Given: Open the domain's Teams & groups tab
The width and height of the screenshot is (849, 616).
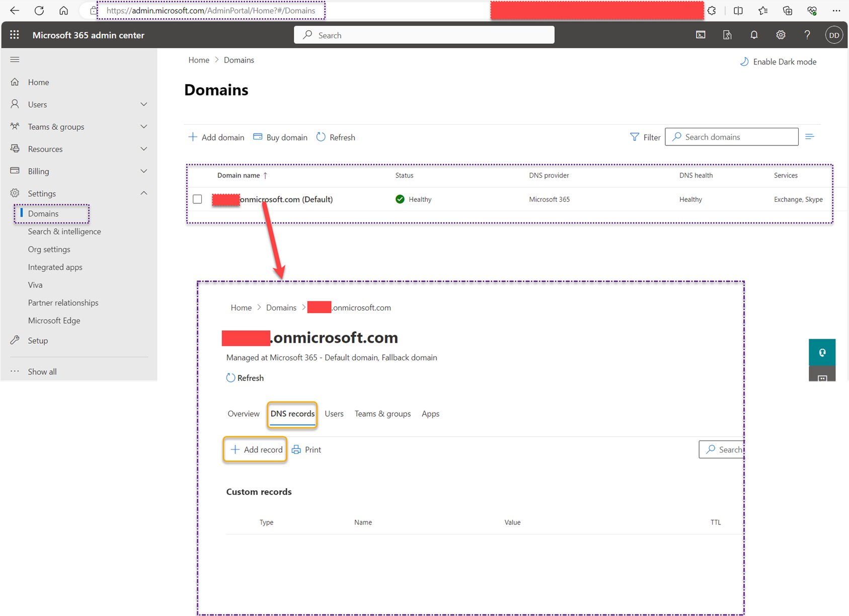Looking at the screenshot, I should [382, 414].
